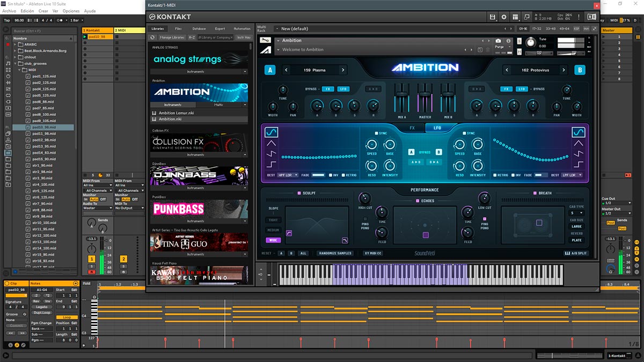644x362 pixels.
Task: Toggle the SYNC checkbox for LFO B
Action: (x=465, y=133)
